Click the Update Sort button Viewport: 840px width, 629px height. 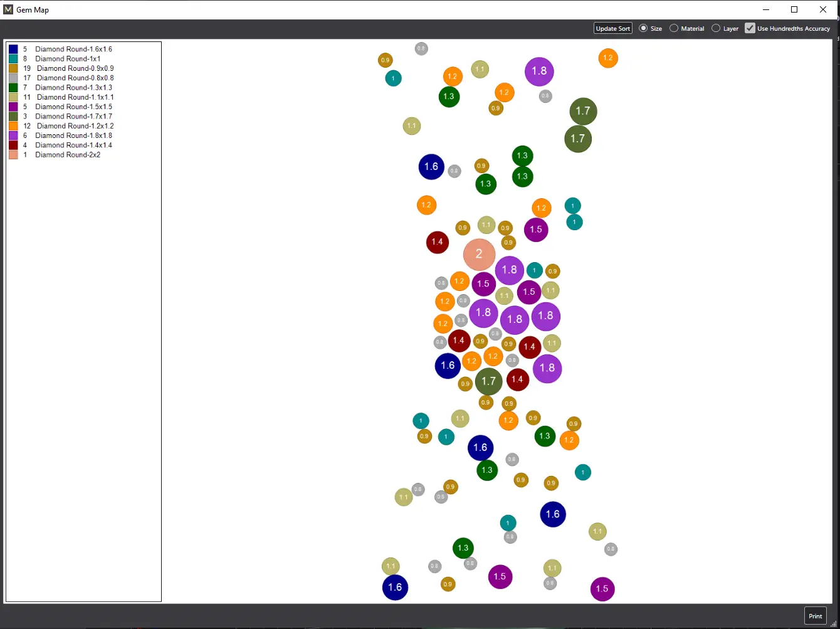[x=612, y=28]
